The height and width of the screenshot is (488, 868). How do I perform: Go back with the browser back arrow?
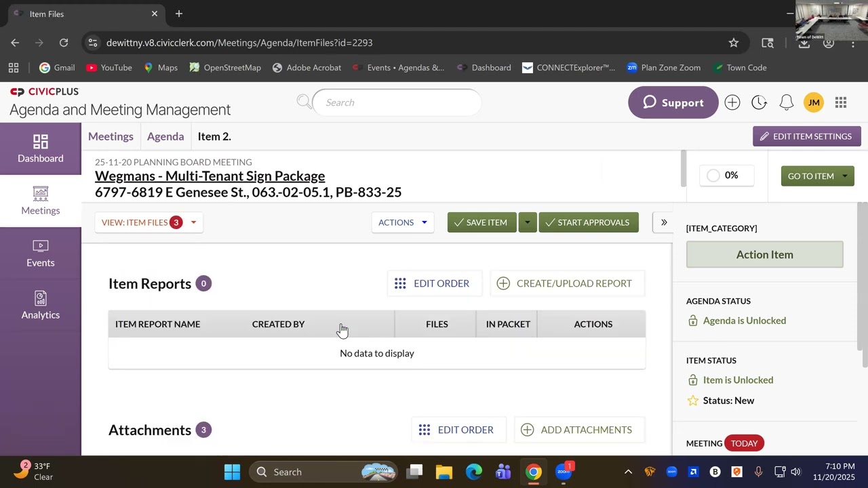click(x=15, y=43)
